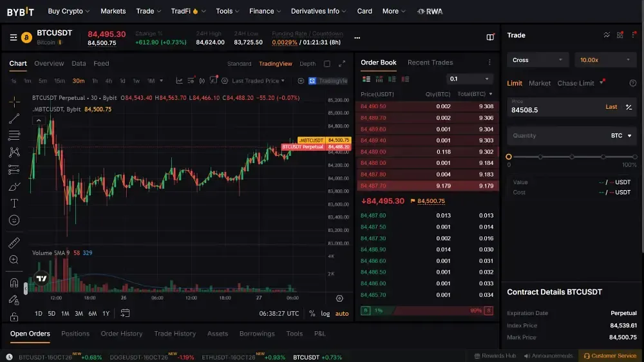Activate the zoom in tool
The image size is (644, 362).
tap(14, 260)
